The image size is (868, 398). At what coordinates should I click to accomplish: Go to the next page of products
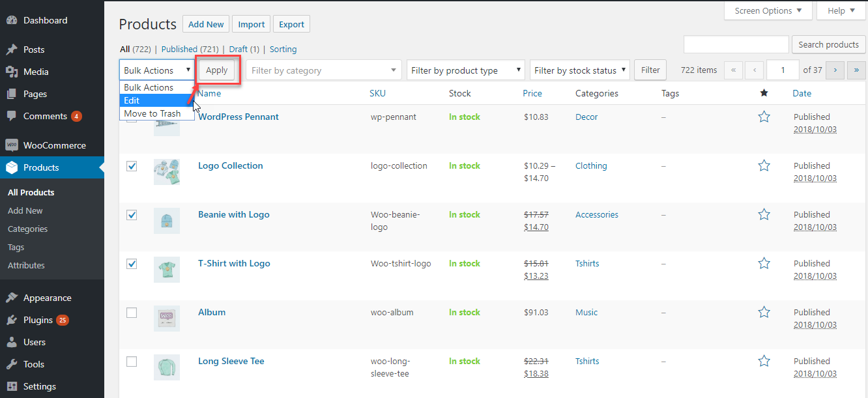tap(835, 70)
